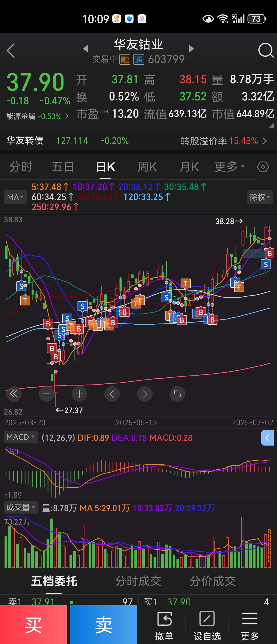Open 成交量 volume indicator dropdown
277x644 pixels.
pyautogui.click(x=21, y=507)
